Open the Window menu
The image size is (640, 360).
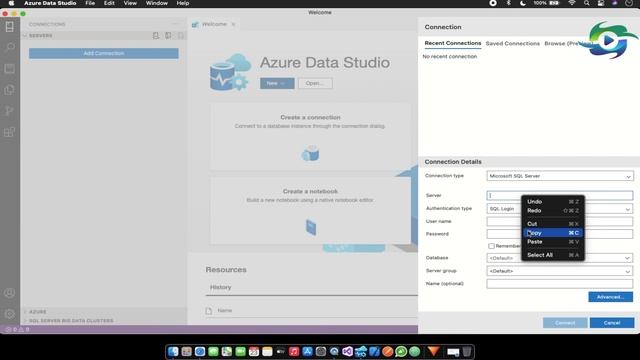157,3
